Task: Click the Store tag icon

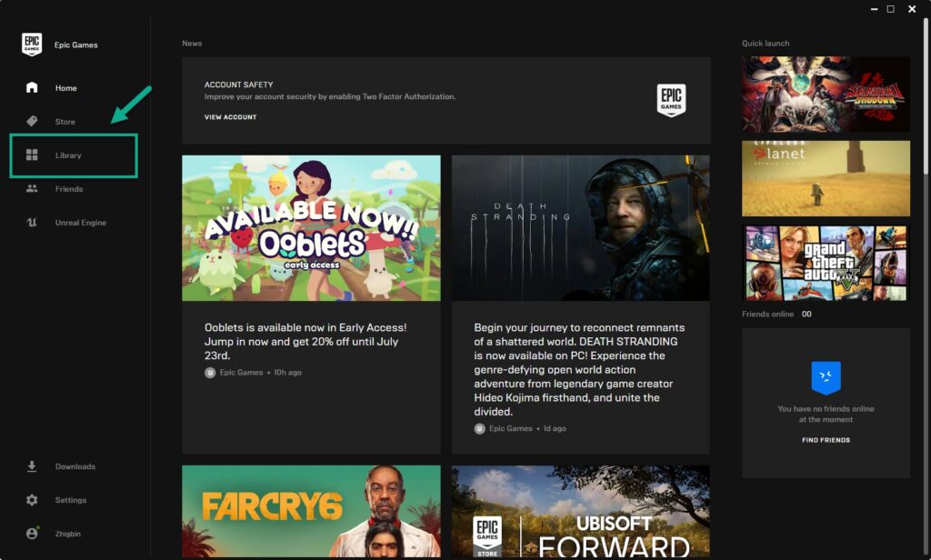Action: tap(32, 121)
